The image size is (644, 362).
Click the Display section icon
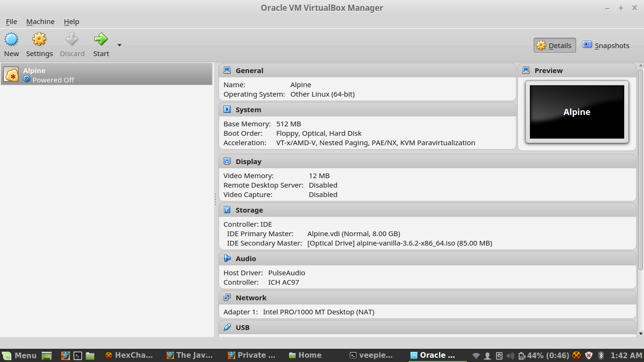[227, 161]
